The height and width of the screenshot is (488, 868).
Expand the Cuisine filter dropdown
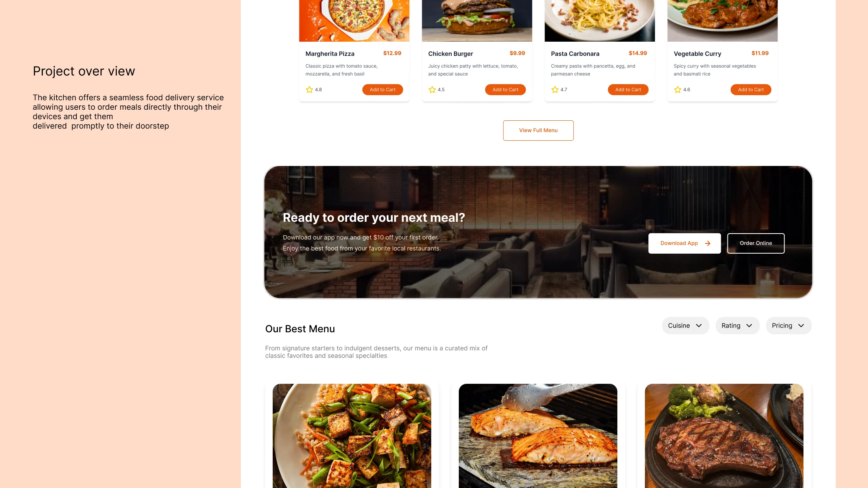[x=685, y=326]
